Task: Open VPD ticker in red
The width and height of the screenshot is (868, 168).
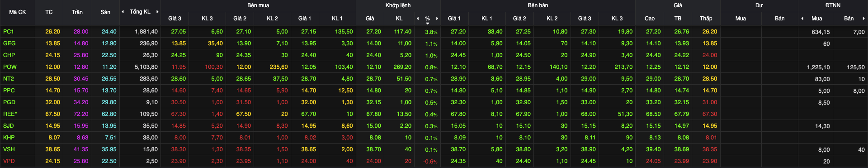Action: coord(9,161)
